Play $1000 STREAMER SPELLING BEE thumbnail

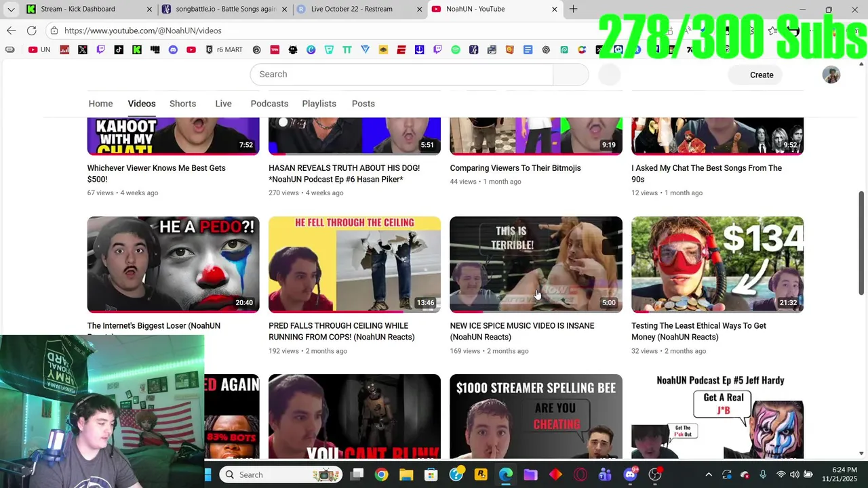[x=536, y=416]
